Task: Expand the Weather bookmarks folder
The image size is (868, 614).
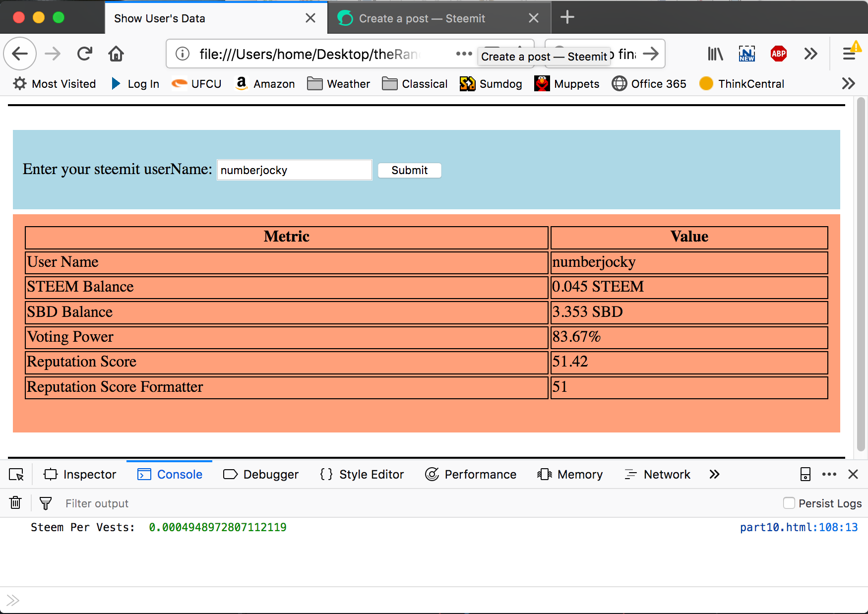Action: click(338, 84)
